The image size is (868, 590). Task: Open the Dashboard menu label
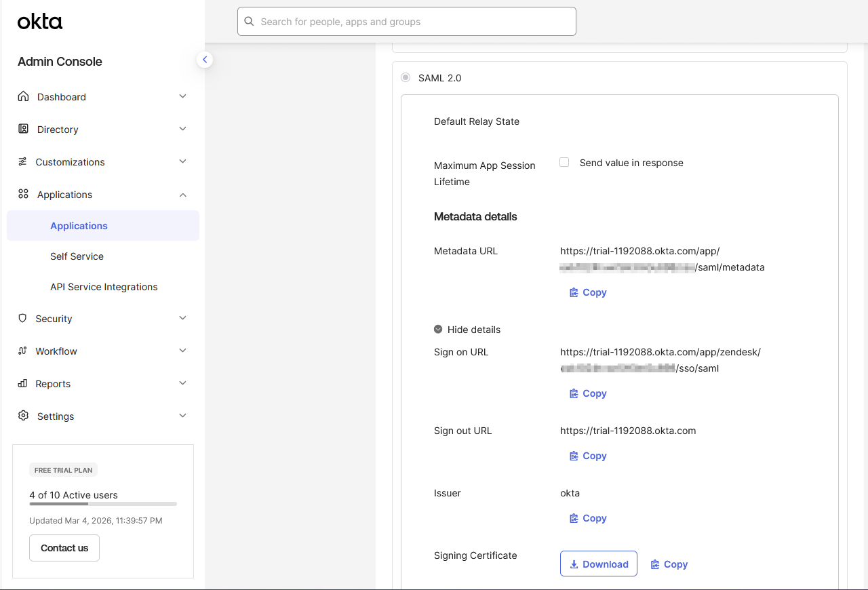tap(62, 97)
